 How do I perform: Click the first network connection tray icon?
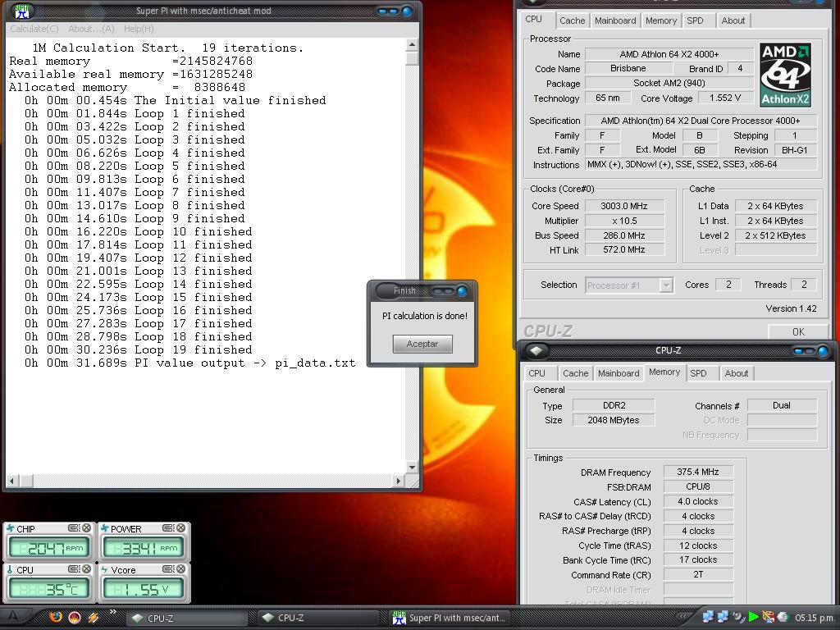tap(708, 617)
